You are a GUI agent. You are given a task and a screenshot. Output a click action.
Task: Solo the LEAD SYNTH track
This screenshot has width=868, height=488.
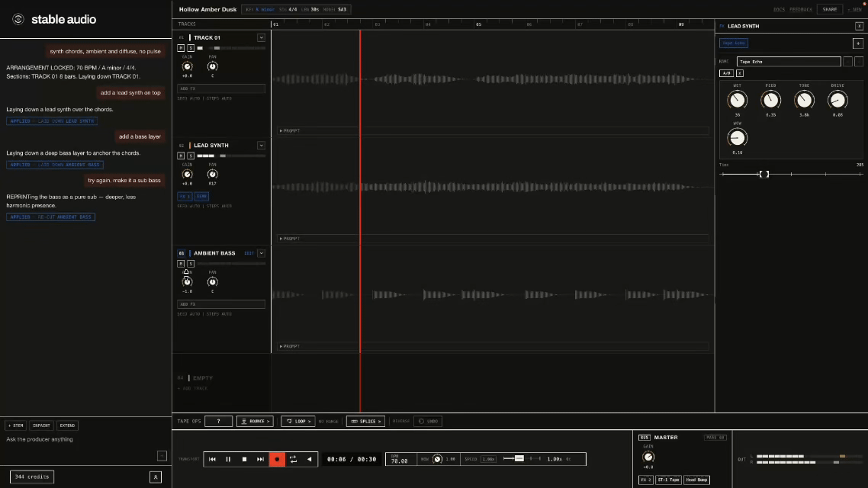[x=191, y=156]
